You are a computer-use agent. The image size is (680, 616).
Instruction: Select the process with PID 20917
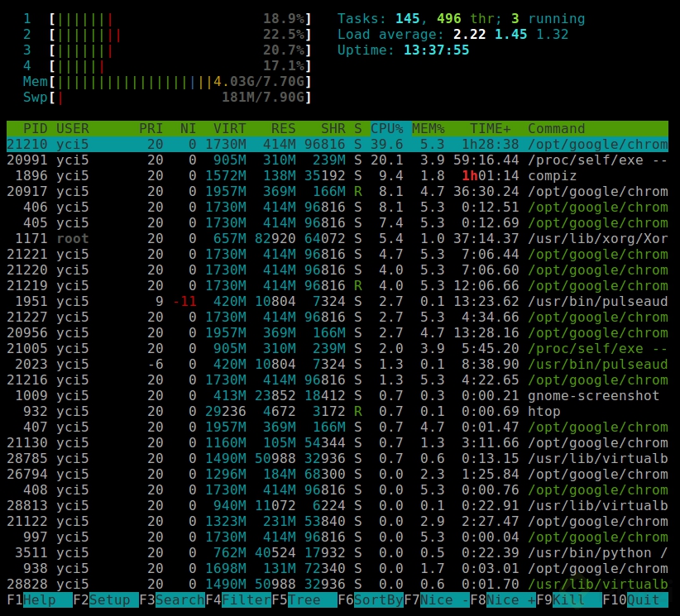[338, 192]
